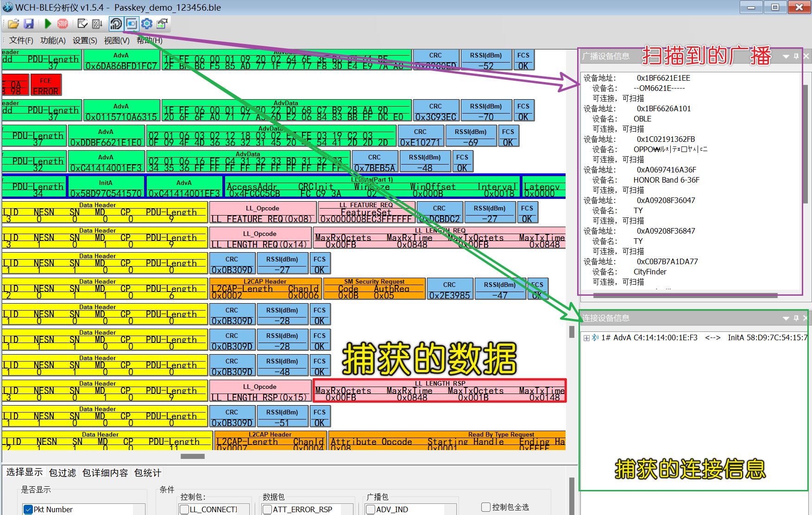Click horizontal scrollbar of broadcast device list
Screen dimensions: 812x515
[685, 295]
